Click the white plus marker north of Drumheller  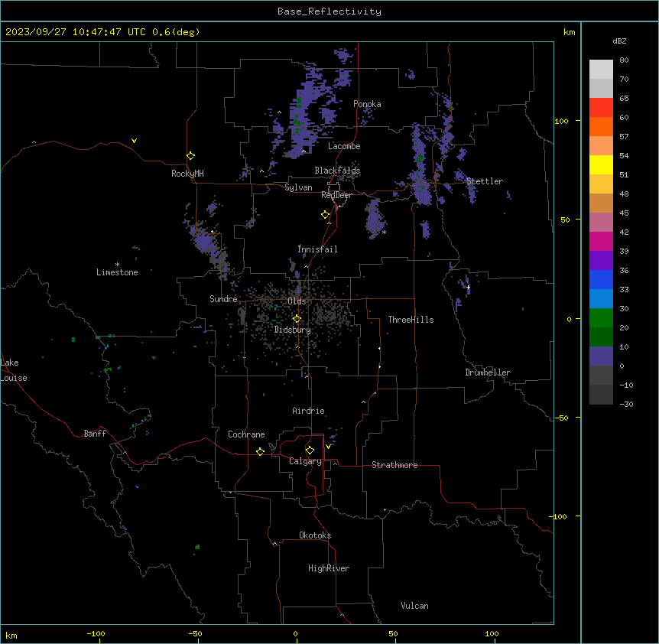click(468, 287)
